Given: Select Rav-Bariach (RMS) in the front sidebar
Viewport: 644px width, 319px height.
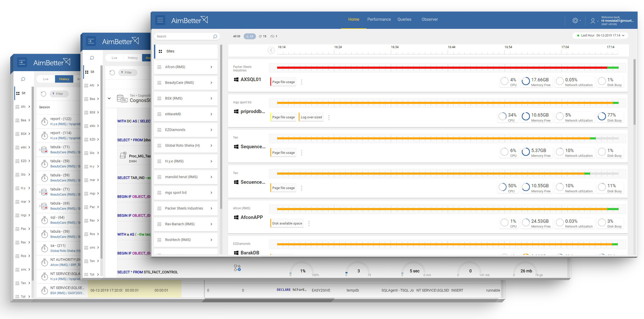Looking at the screenshot, I should (x=186, y=224).
